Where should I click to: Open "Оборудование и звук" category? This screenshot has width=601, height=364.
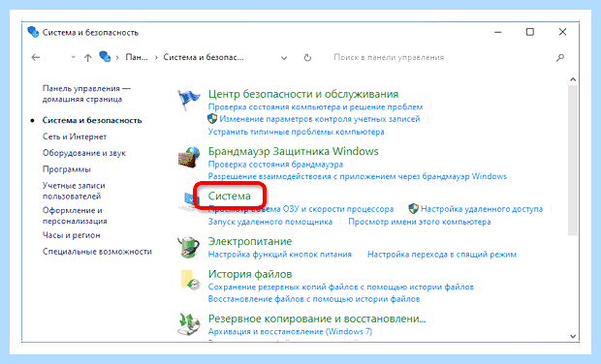tap(84, 153)
